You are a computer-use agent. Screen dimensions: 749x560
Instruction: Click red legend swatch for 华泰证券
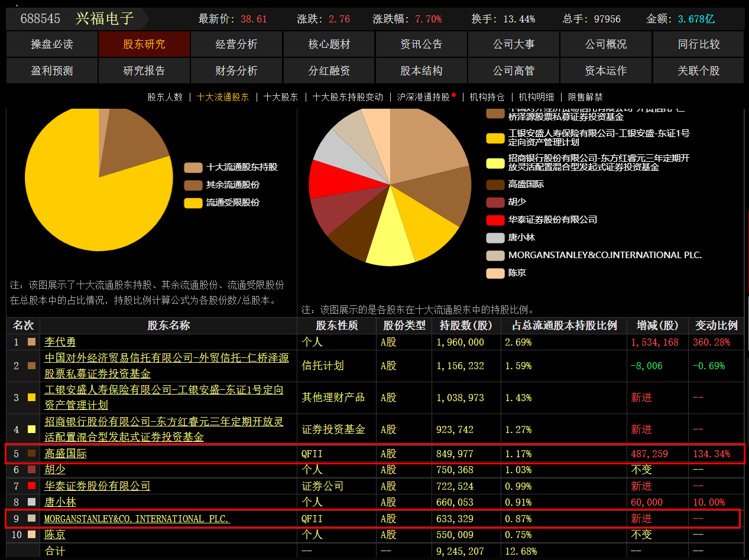tap(495, 220)
